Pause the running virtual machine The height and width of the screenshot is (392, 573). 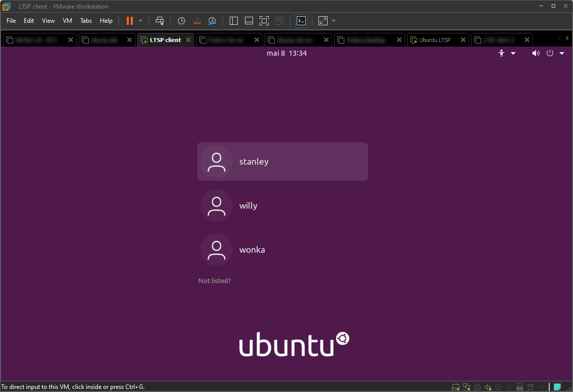pos(130,21)
